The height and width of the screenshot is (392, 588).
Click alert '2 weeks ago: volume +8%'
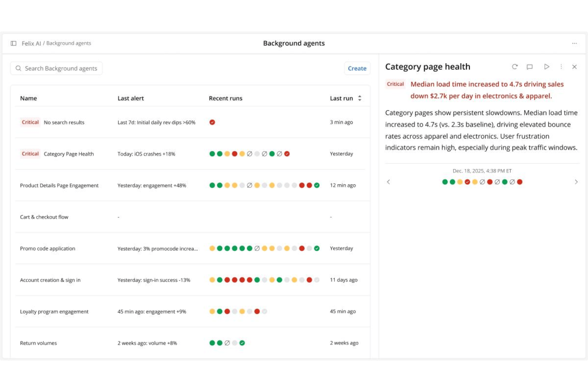[147, 343]
